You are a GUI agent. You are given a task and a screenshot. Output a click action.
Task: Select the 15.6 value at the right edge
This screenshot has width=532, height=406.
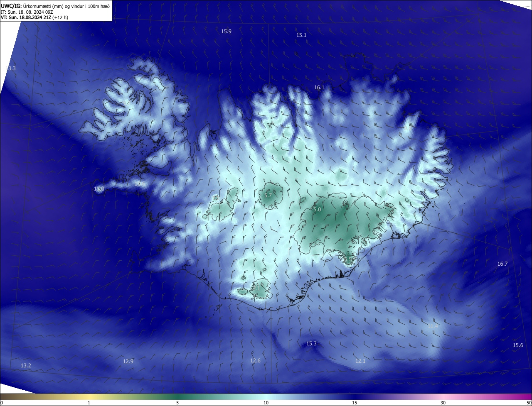click(x=518, y=345)
